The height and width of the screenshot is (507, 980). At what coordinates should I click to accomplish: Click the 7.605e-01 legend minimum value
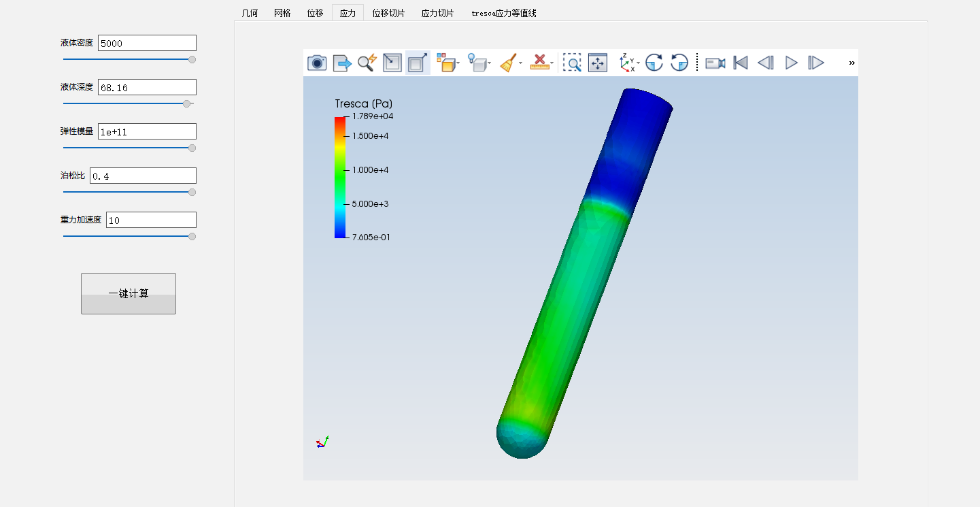[x=371, y=237]
